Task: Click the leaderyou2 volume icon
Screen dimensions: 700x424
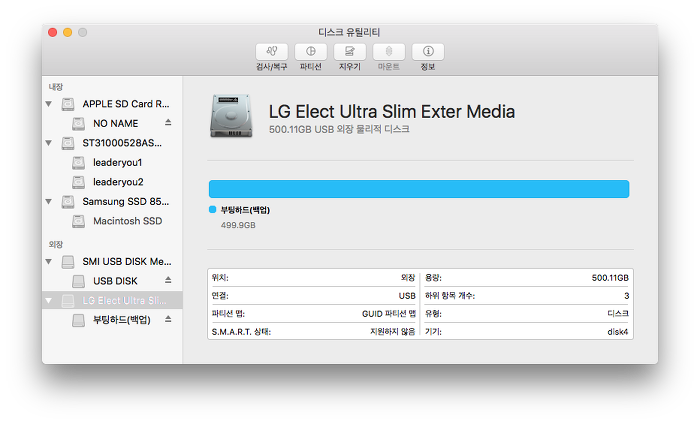Action: click(79, 182)
